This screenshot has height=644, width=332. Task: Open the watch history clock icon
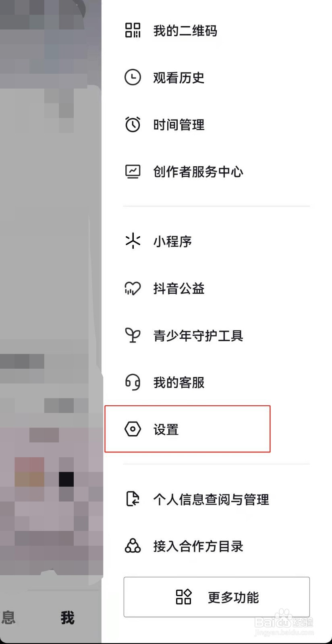133,77
